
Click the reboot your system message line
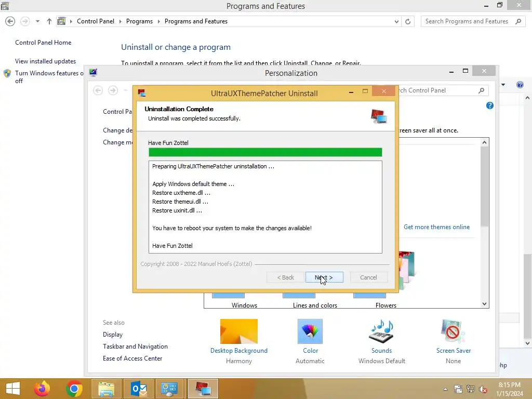[x=232, y=228]
